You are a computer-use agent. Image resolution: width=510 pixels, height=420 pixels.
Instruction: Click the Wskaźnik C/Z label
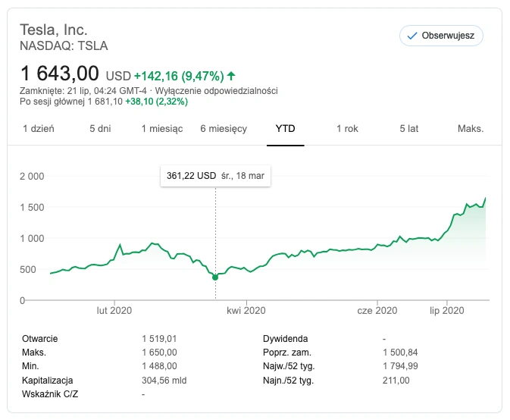[x=50, y=394]
